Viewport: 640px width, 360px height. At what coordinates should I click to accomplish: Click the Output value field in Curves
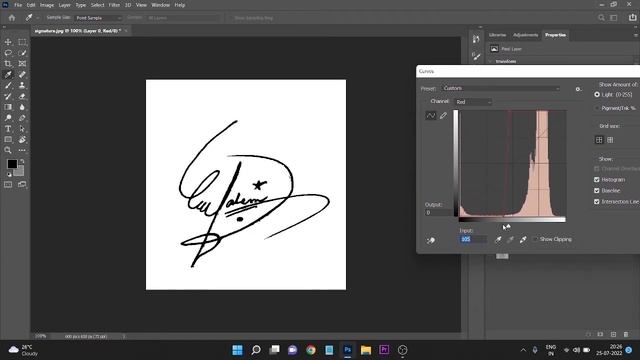coord(439,213)
